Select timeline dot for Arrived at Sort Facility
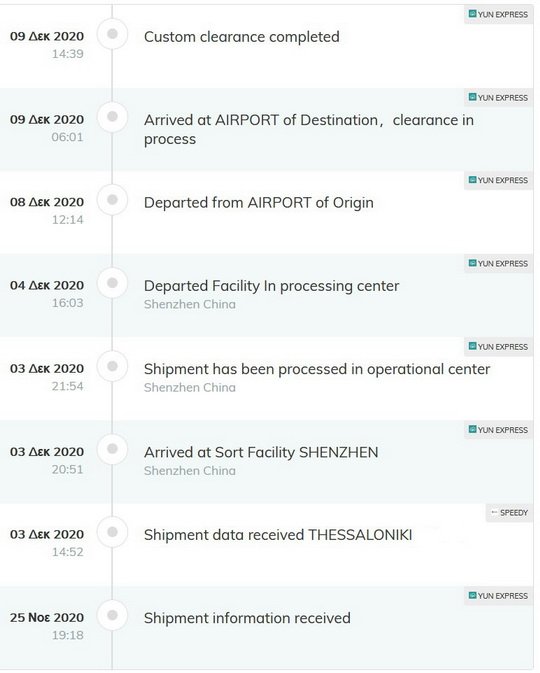 pyautogui.click(x=112, y=449)
